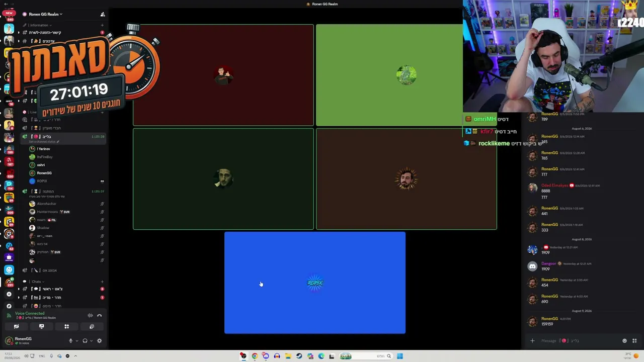Share your screen in the voice panel
The height and width of the screenshot is (362, 644).
pos(41,326)
